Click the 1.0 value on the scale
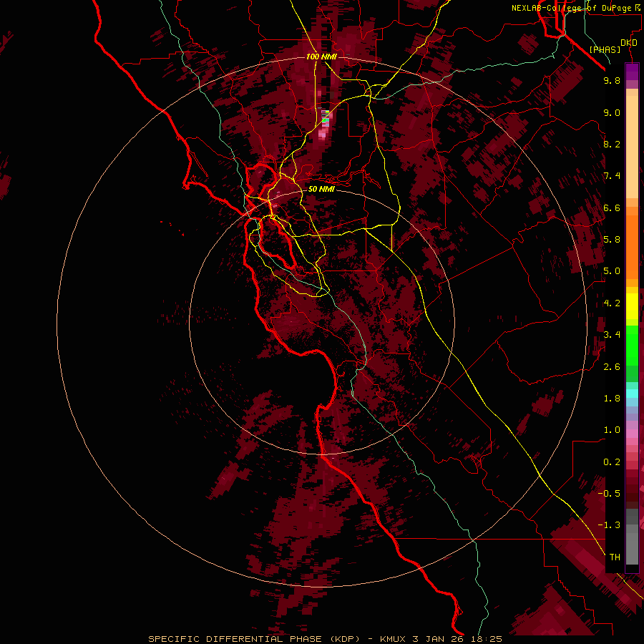Image resolution: width=644 pixels, height=644 pixels. click(612, 430)
